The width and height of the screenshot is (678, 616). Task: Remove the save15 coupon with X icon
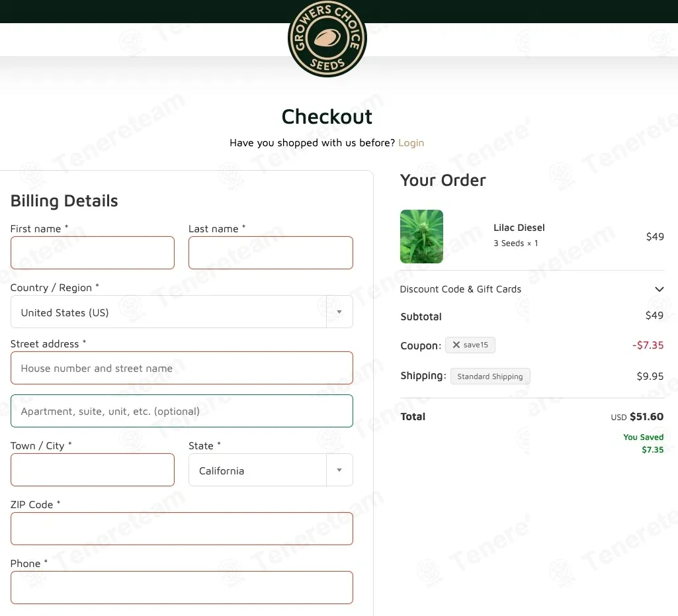[456, 345]
